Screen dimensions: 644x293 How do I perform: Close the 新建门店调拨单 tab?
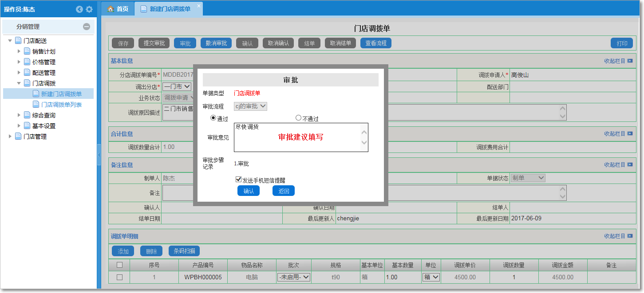pyautogui.click(x=199, y=5)
